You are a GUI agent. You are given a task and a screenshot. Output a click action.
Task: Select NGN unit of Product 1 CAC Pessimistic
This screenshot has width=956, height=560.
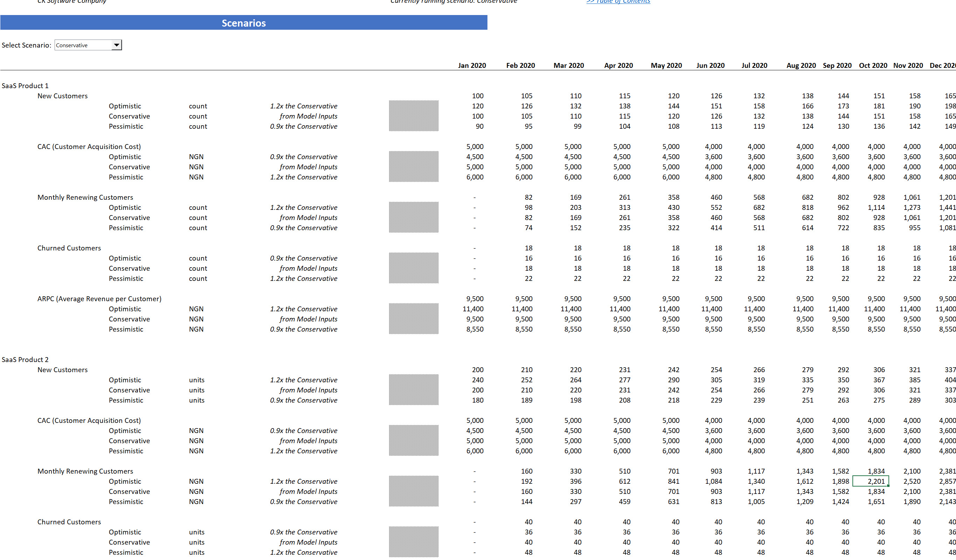click(196, 177)
